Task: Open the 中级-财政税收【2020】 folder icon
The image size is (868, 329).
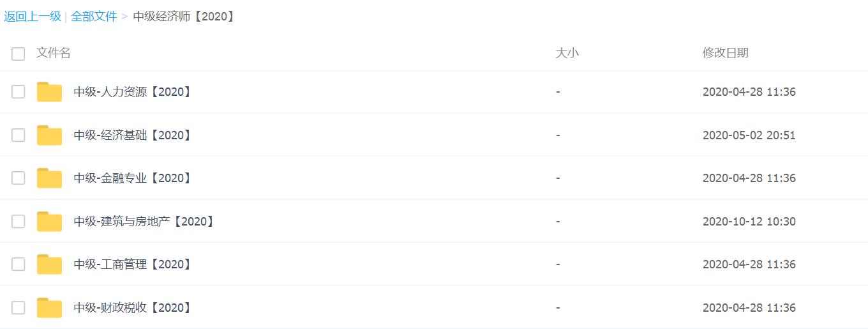Action: point(49,308)
